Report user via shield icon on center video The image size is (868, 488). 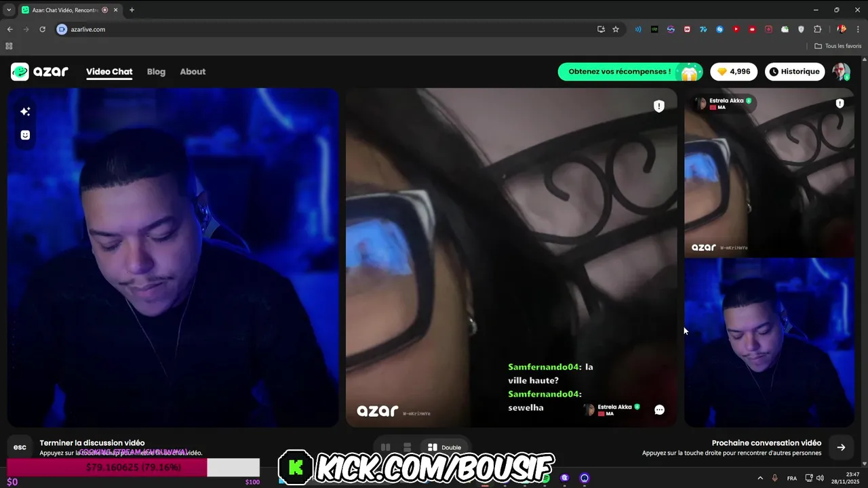(658, 106)
